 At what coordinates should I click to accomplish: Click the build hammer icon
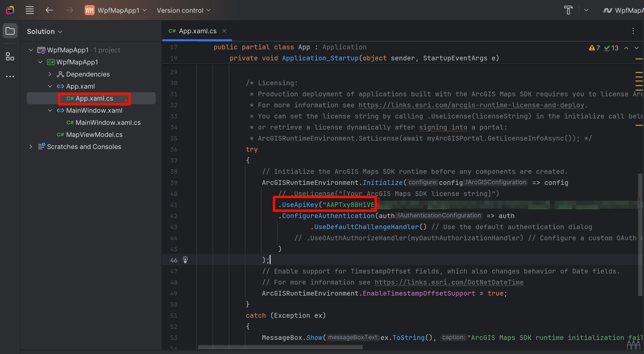568,10
